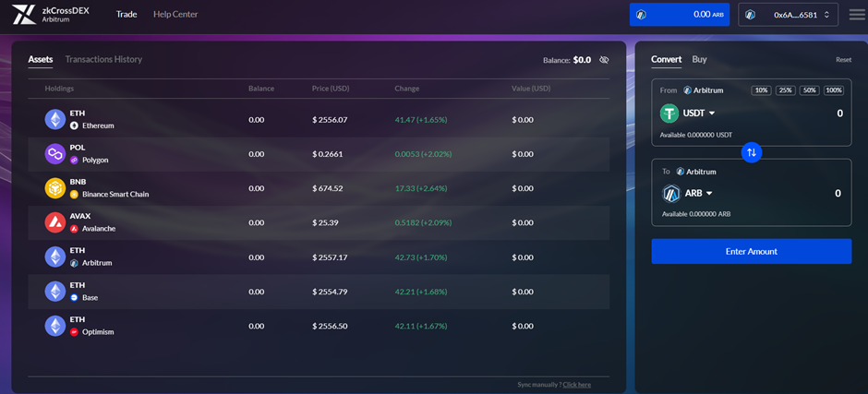Image resolution: width=868 pixels, height=394 pixels.
Task: Click the $ 0.2661 price value
Action: click(x=328, y=154)
